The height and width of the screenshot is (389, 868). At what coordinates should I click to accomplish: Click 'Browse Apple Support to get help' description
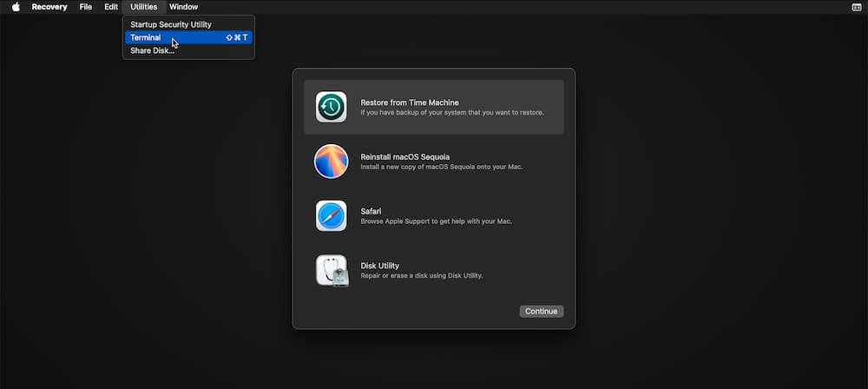[x=437, y=221]
